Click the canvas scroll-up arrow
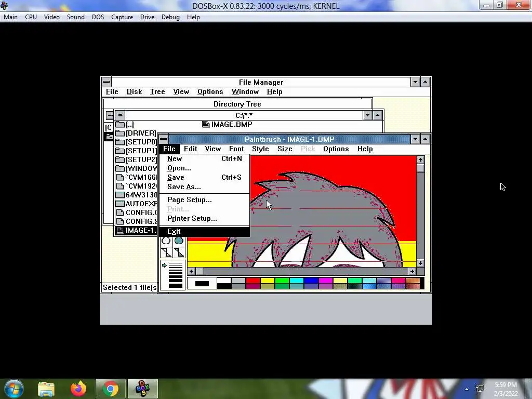This screenshot has width=532, height=399. pyautogui.click(x=420, y=160)
